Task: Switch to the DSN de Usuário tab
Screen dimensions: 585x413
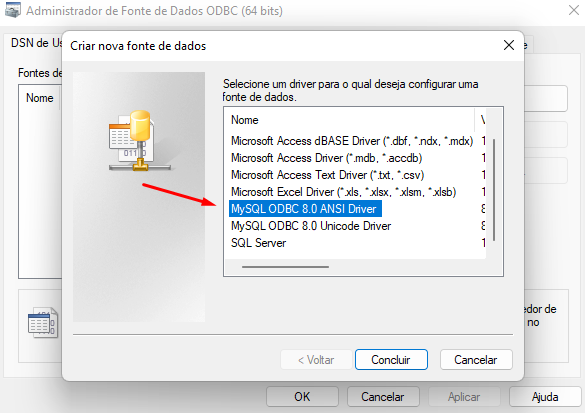Action: click(x=36, y=43)
